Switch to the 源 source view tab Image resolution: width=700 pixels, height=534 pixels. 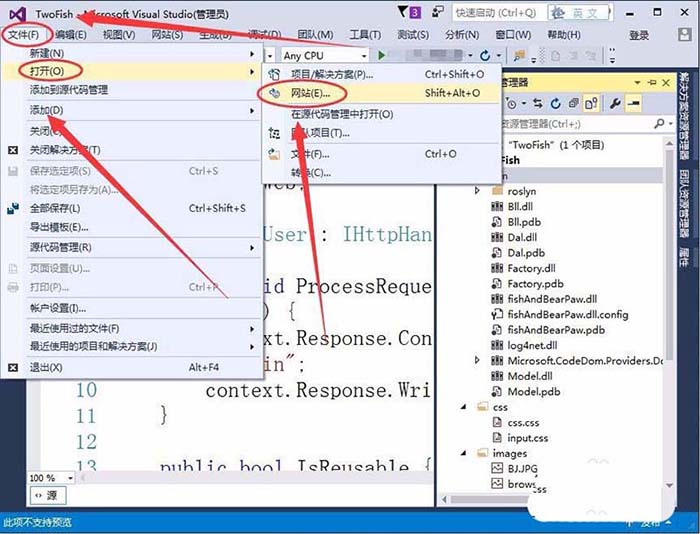tap(48, 496)
